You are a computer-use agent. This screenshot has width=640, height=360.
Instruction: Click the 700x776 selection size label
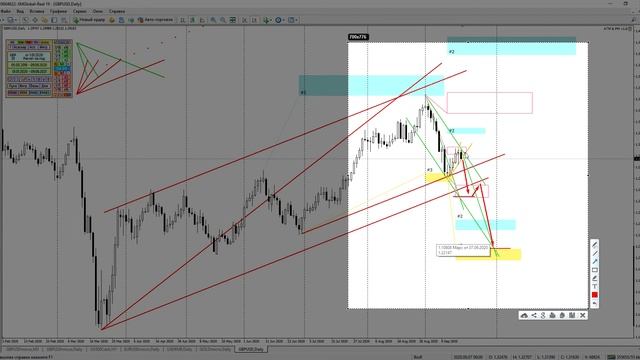click(358, 37)
